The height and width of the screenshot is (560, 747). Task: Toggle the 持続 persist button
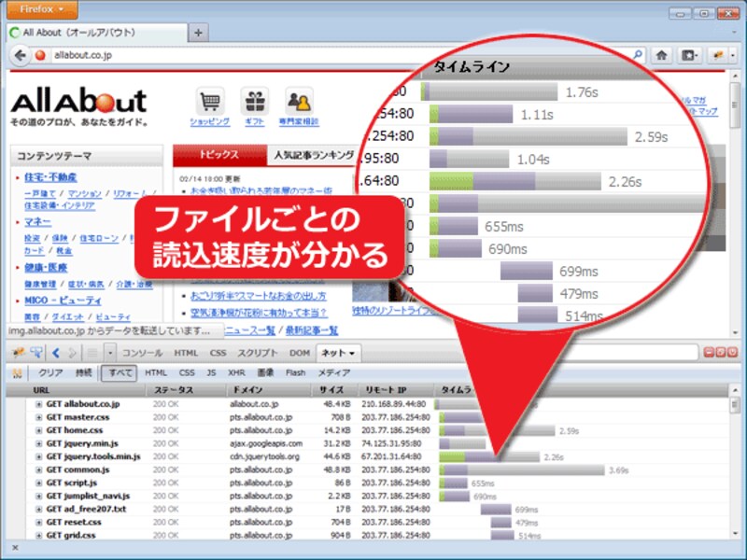83,372
